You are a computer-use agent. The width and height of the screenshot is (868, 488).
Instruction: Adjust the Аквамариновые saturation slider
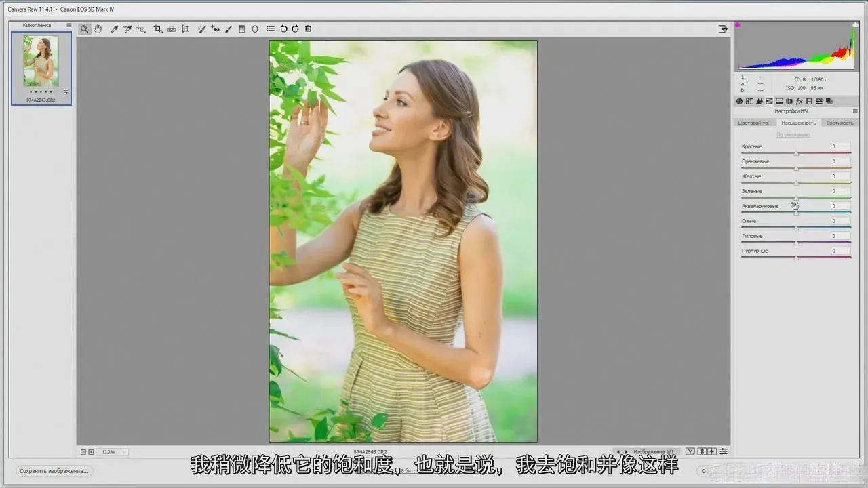[796, 213]
